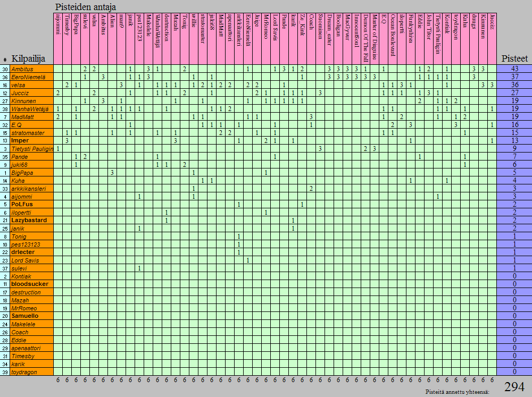Select the Kinnunen row name

coord(31,100)
